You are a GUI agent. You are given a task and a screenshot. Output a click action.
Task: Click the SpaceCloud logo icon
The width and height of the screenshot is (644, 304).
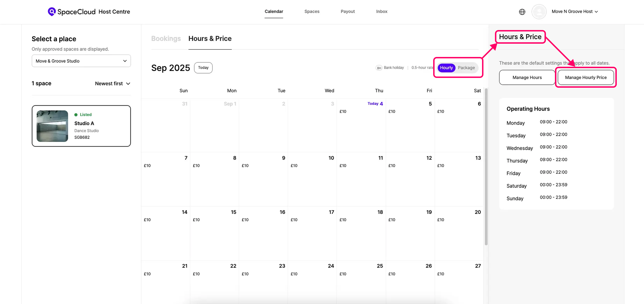pos(52,12)
